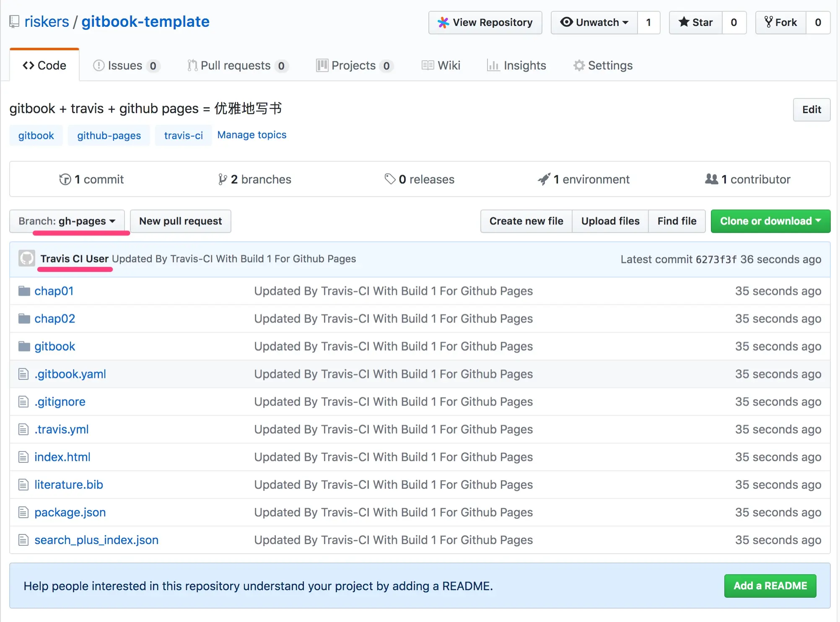Click the environment rocket icon

(x=544, y=179)
